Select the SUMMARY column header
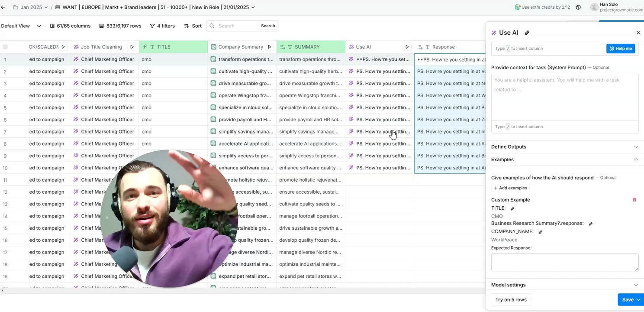The width and height of the screenshot is (644, 312). pos(311,47)
